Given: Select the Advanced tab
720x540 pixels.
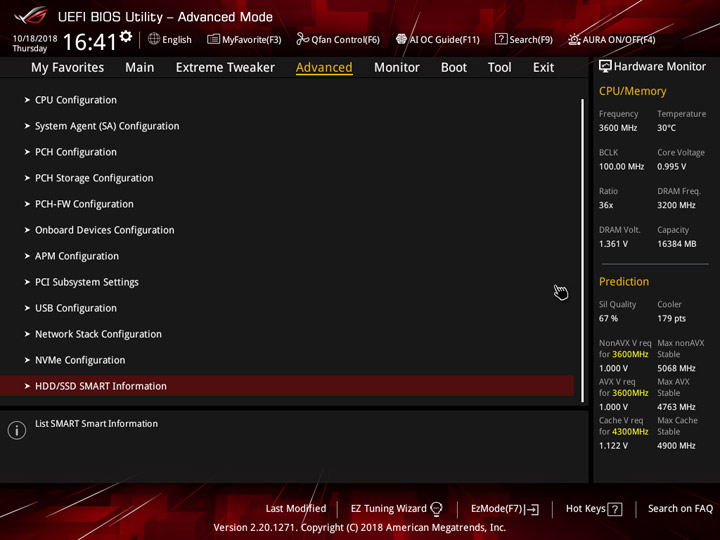Looking at the screenshot, I should pyautogui.click(x=324, y=68).
